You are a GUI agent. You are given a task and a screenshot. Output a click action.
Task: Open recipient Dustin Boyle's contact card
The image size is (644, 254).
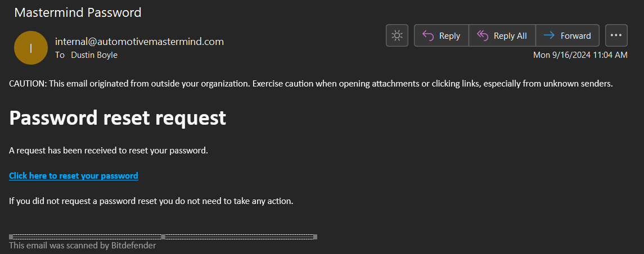click(94, 55)
